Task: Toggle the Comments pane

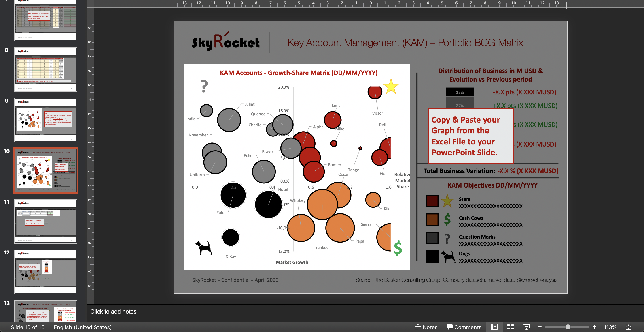Action: coord(464,327)
